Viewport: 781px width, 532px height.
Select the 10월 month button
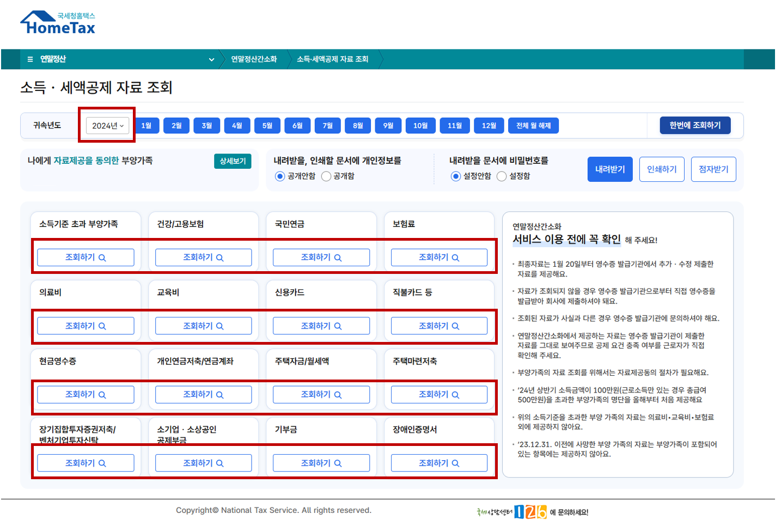(420, 126)
